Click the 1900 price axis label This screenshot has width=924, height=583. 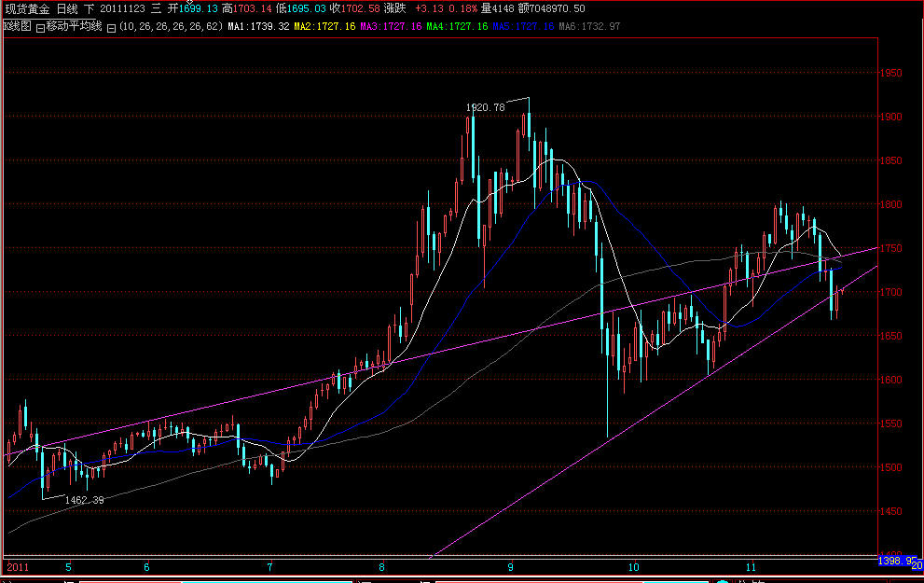tap(890, 117)
